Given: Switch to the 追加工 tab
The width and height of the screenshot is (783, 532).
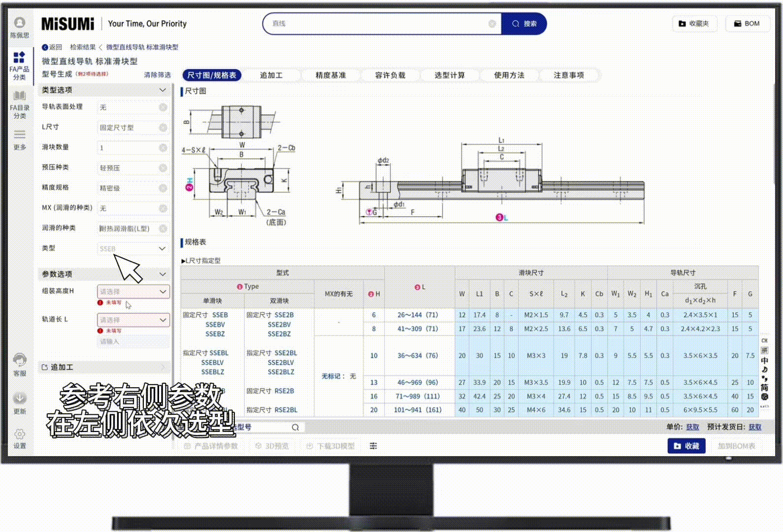Looking at the screenshot, I should point(271,75).
